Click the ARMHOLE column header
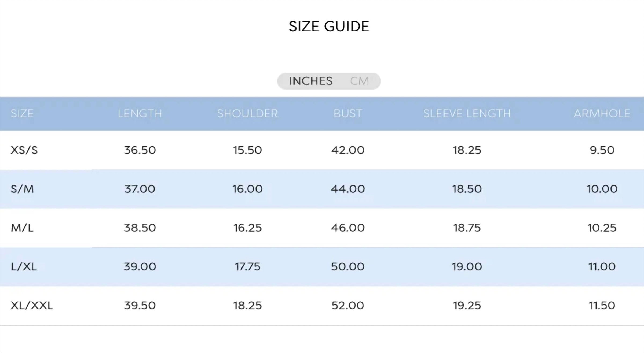This screenshot has height=353, width=644. pyautogui.click(x=602, y=114)
